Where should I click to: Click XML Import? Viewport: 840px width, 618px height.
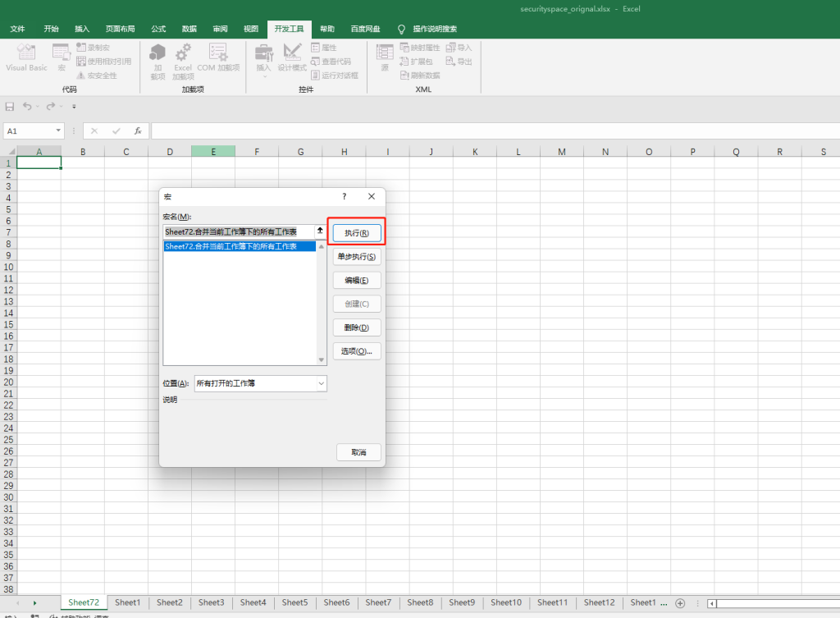click(x=459, y=47)
